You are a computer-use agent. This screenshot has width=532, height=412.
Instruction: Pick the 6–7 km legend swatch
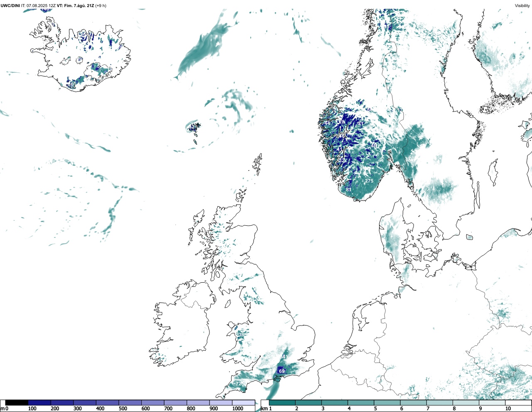[413, 403]
